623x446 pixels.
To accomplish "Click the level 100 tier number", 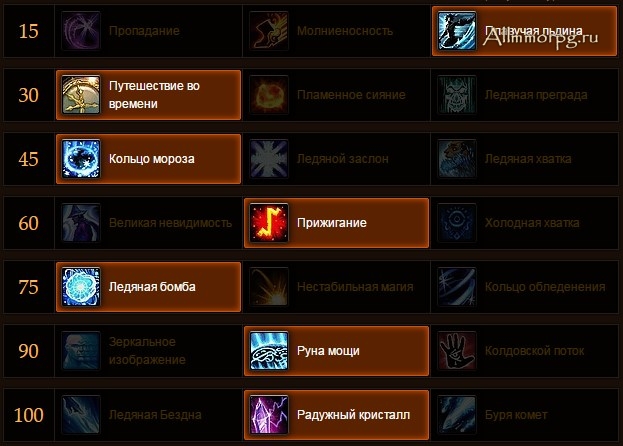I will [29, 415].
